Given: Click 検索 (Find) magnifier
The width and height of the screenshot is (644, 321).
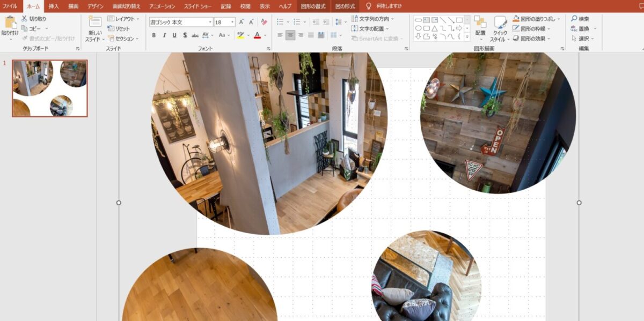Looking at the screenshot, I should 580,19.
